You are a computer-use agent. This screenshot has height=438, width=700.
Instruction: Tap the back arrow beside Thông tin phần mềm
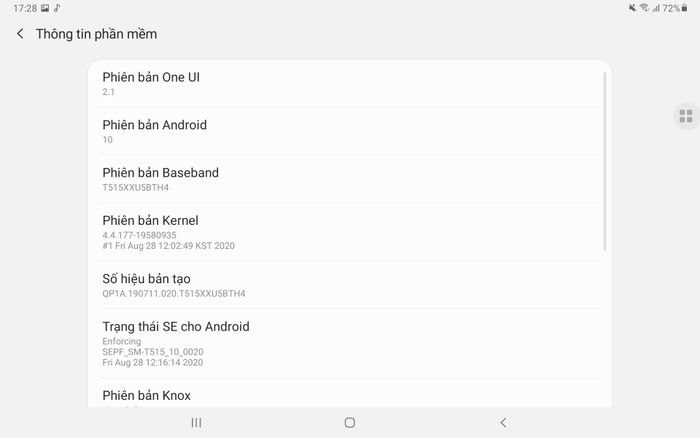click(x=20, y=33)
